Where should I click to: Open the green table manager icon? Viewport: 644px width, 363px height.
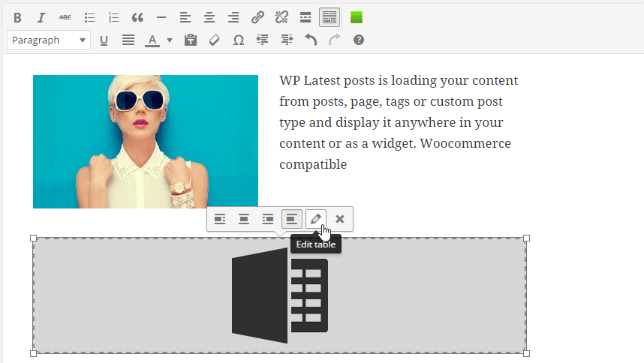click(x=357, y=17)
